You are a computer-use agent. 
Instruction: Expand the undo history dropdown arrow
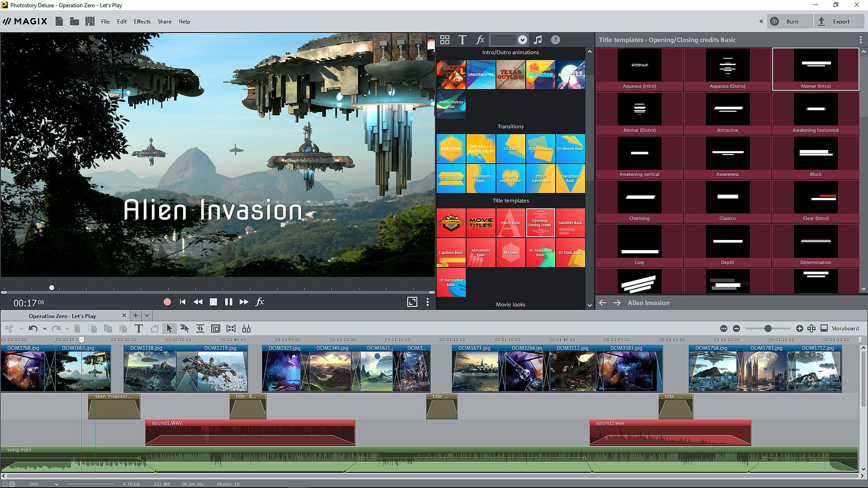(x=44, y=328)
